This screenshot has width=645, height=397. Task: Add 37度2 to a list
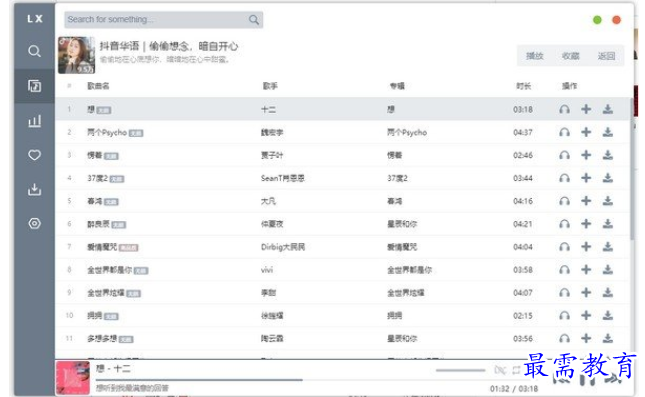coord(586,178)
